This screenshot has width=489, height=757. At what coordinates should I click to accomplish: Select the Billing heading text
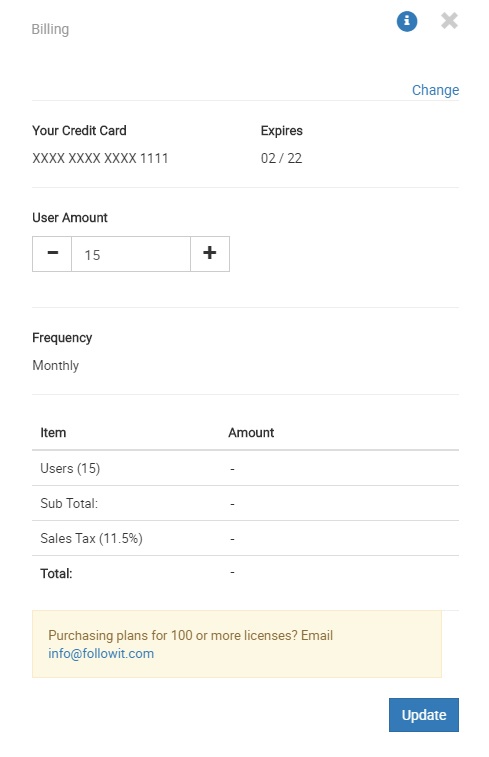50,29
